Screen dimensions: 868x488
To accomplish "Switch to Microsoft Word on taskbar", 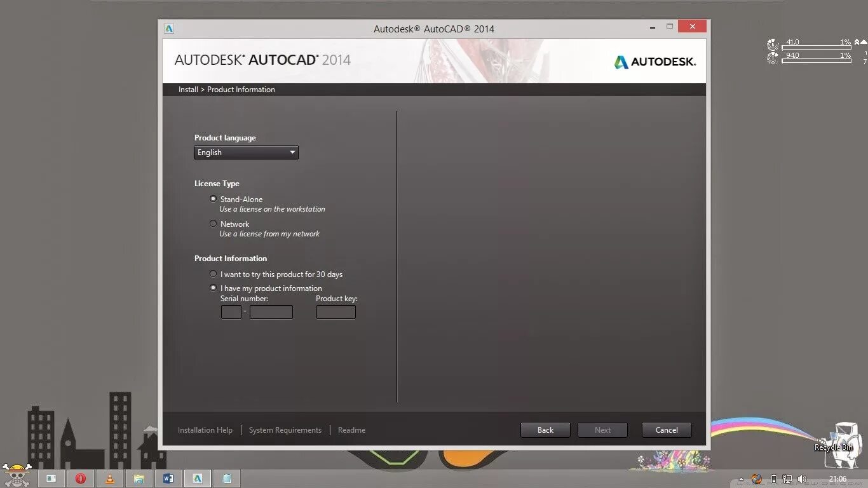I will click(168, 478).
